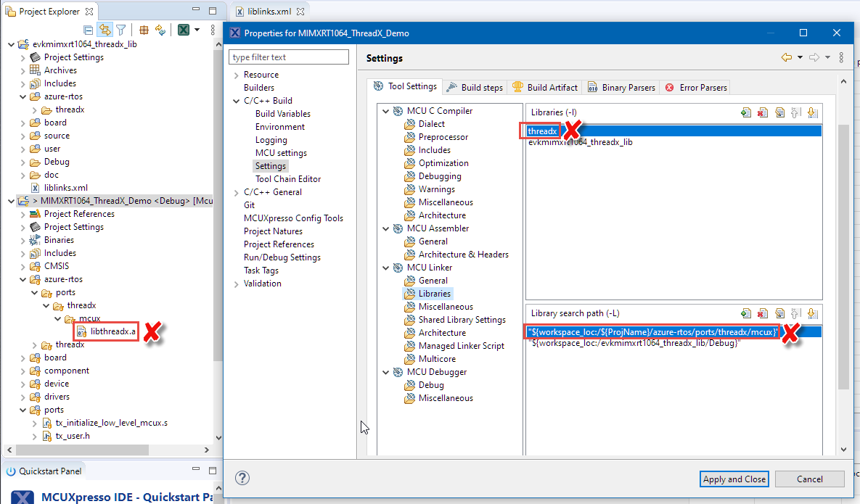Collapse the MCU Linker tree node

(x=385, y=268)
